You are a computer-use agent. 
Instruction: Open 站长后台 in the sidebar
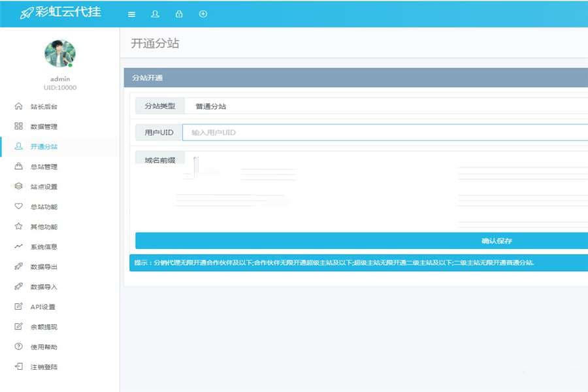44,106
